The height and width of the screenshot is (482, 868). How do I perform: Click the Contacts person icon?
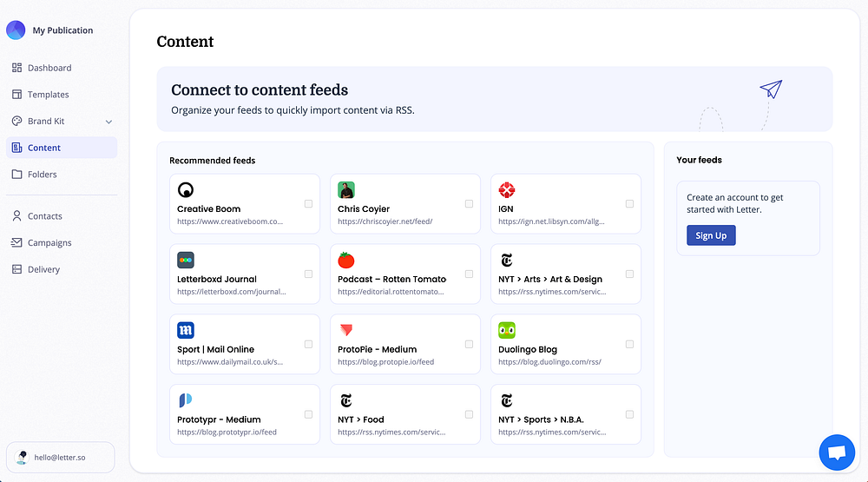point(17,216)
